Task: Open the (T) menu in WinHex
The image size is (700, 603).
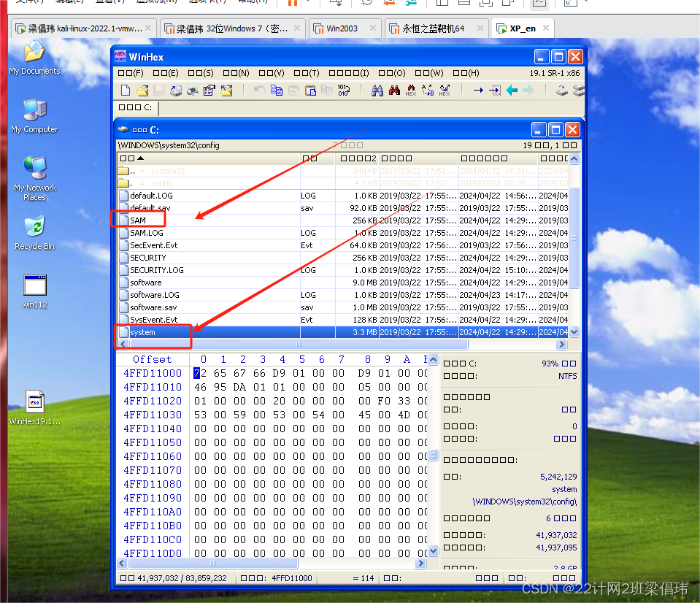Action: pyautogui.click(x=307, y=73)
